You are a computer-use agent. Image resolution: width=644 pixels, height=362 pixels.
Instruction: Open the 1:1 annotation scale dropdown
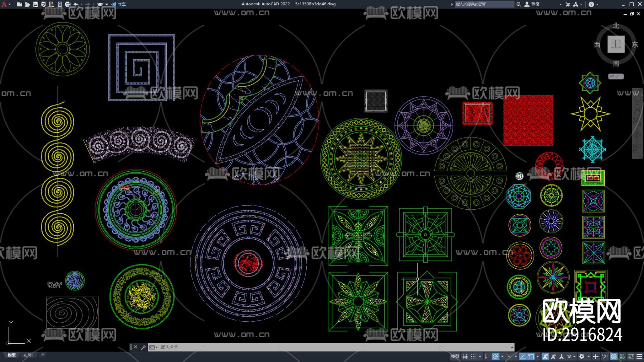tap(571, 356)
